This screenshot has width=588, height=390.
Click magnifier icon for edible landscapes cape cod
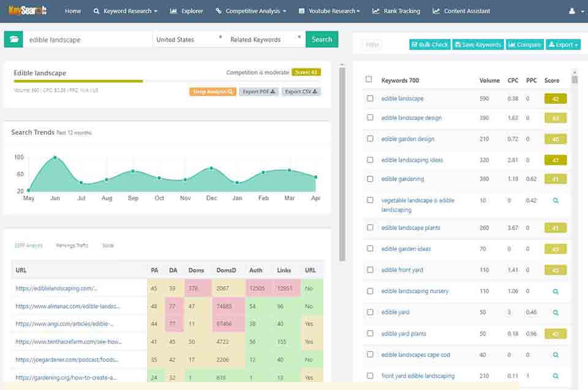point(556,354)
